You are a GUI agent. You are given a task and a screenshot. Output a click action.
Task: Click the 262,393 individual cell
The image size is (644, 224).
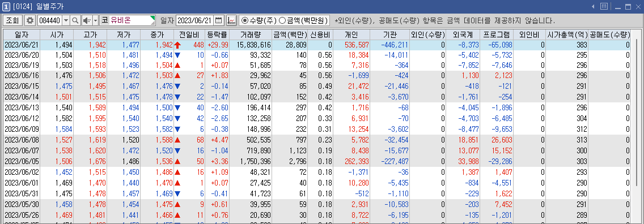pyautogui.click(x=351, y=161)
